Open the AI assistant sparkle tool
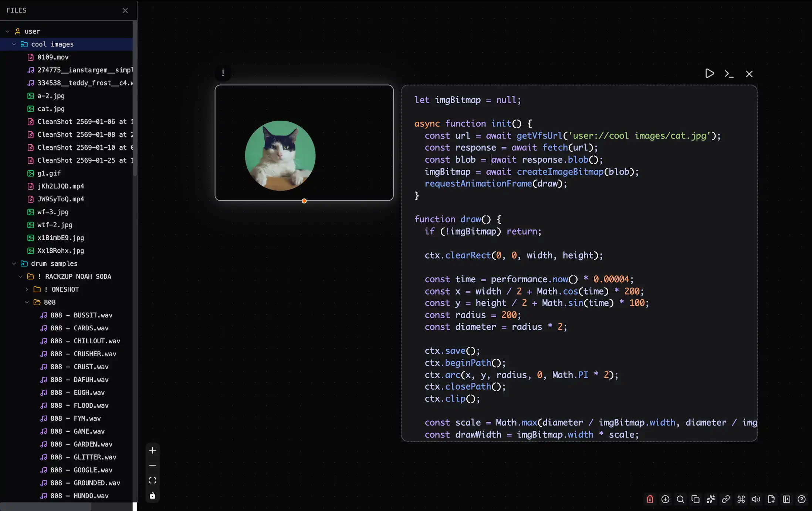 [710, 499]
